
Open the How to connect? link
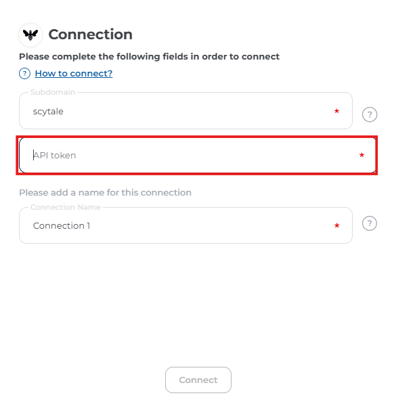point(74,73)
